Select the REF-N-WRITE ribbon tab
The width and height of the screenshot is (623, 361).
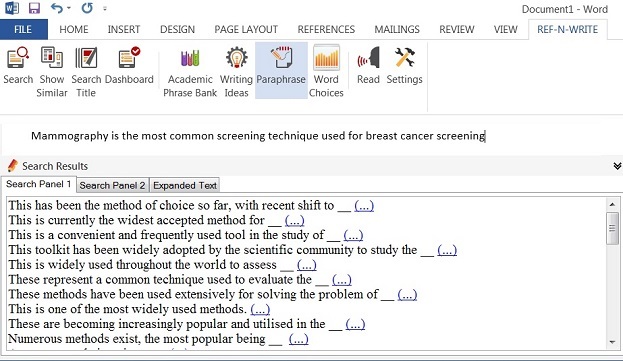567,29
